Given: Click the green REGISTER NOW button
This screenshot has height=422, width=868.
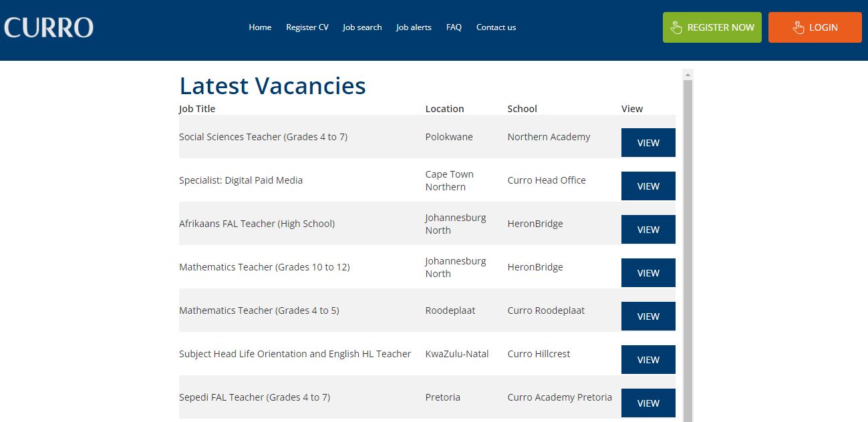Looking at the screenshot, I should click(712, 27).
